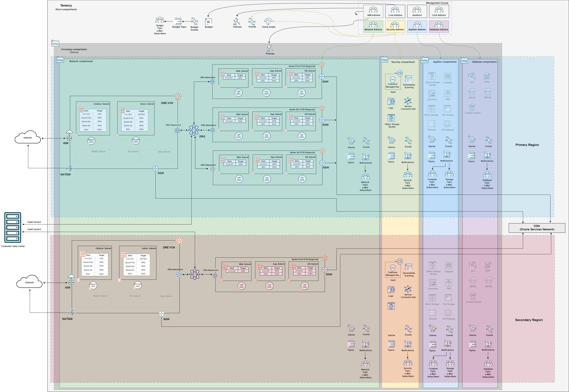Click the Secondary Region label
The width and height of the screenshot is (569, 392).
pos(529,320)
